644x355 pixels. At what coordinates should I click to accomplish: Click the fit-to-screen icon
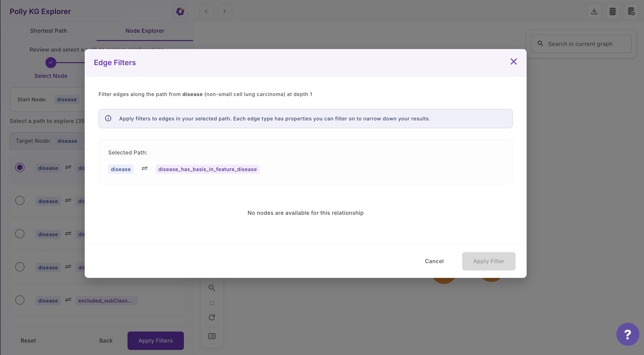pyautogui.click(x=212, y=303)
